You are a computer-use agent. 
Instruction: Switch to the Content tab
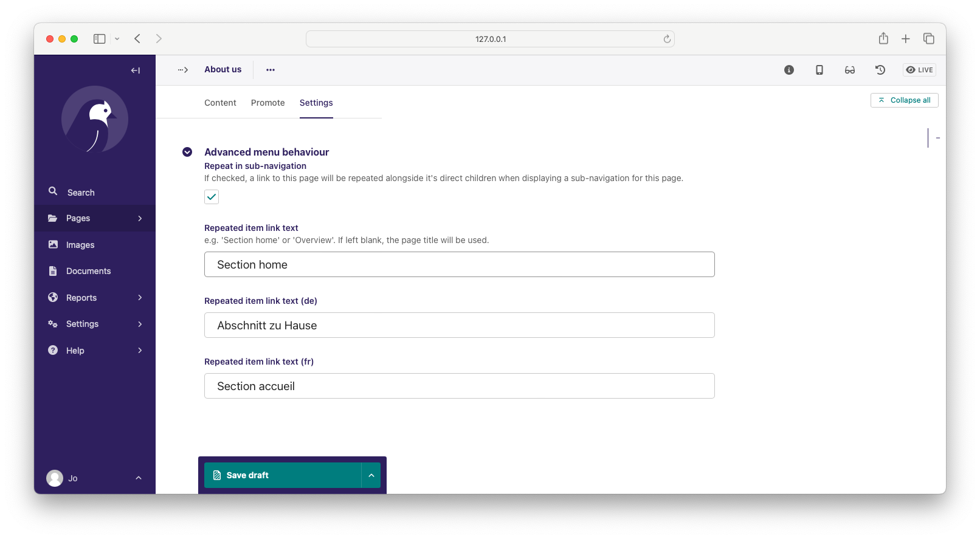[220, 103]
